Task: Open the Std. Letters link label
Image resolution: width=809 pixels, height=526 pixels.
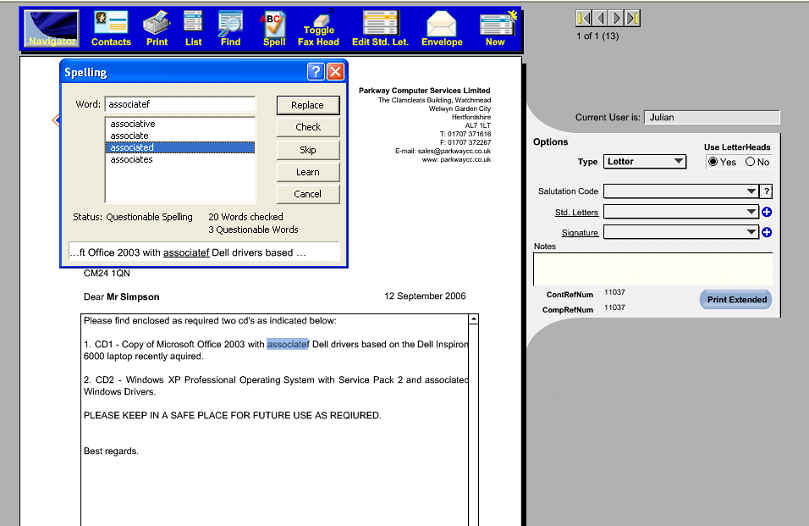Action: (576, 212)
